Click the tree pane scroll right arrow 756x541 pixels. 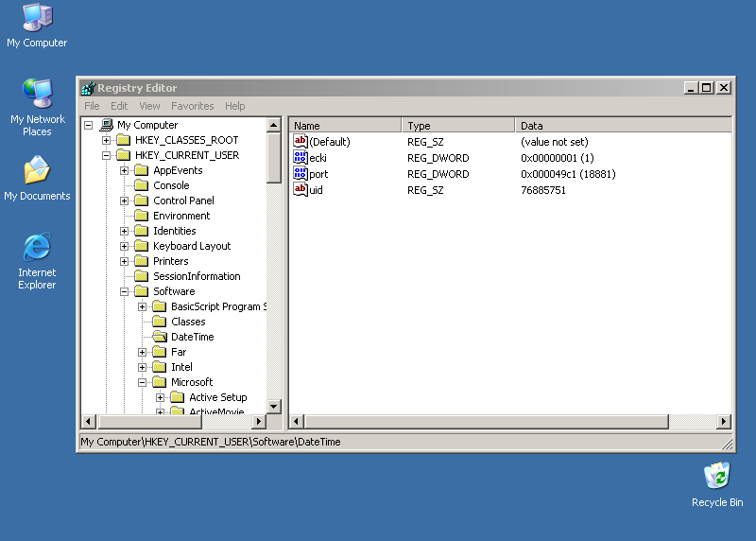pos(259,421)
